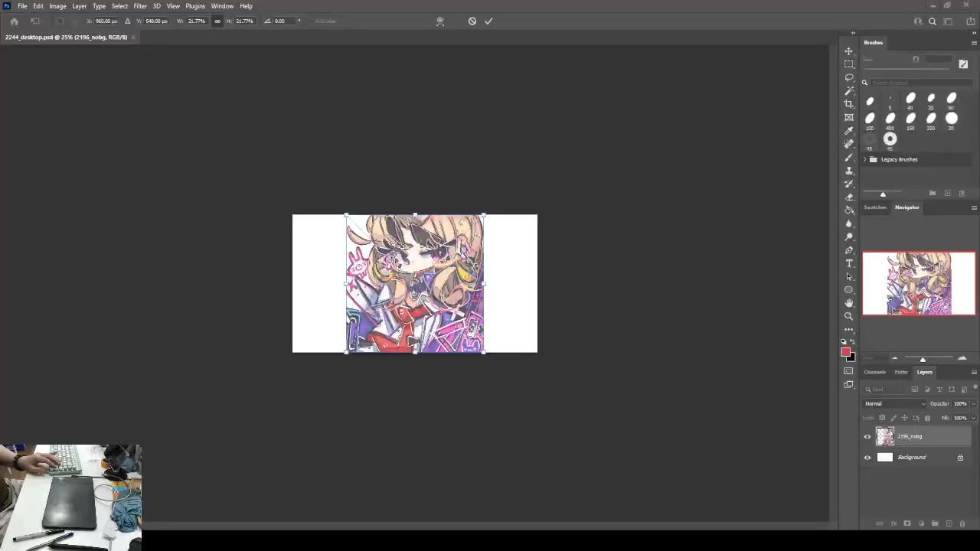Select the Lasso tool
Viewport: 980px width, 551px height.
pos(848,77)
